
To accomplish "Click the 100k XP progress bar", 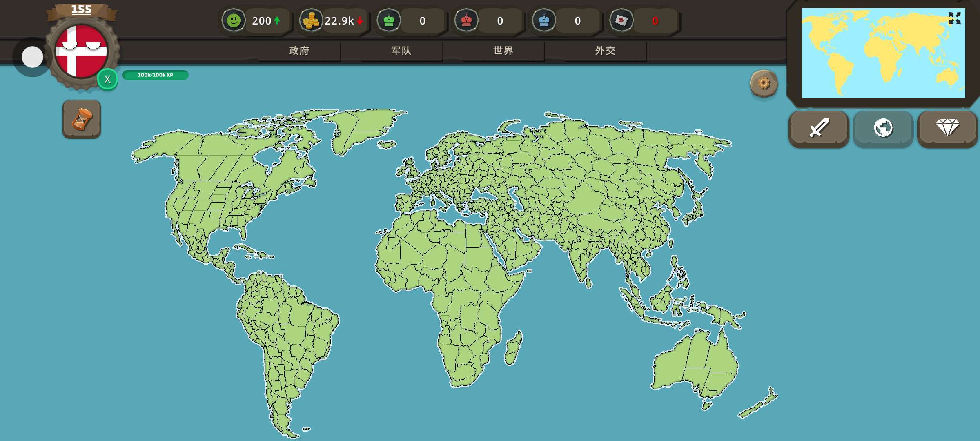I will [x=155, y=75].
